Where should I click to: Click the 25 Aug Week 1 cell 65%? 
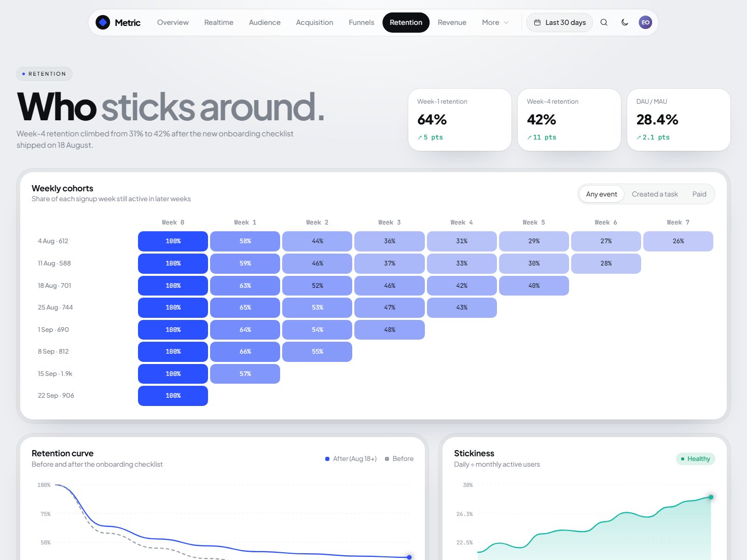click(245, 307)
